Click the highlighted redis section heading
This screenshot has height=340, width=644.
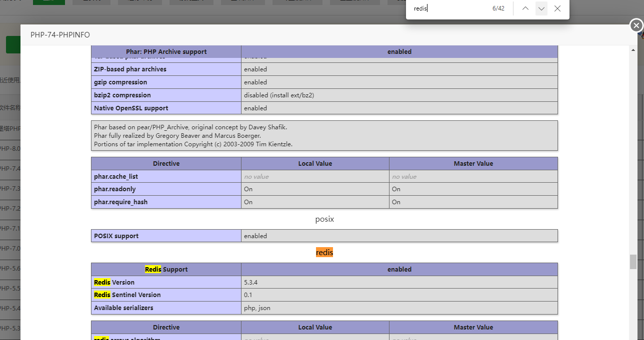tap(324, 253)
